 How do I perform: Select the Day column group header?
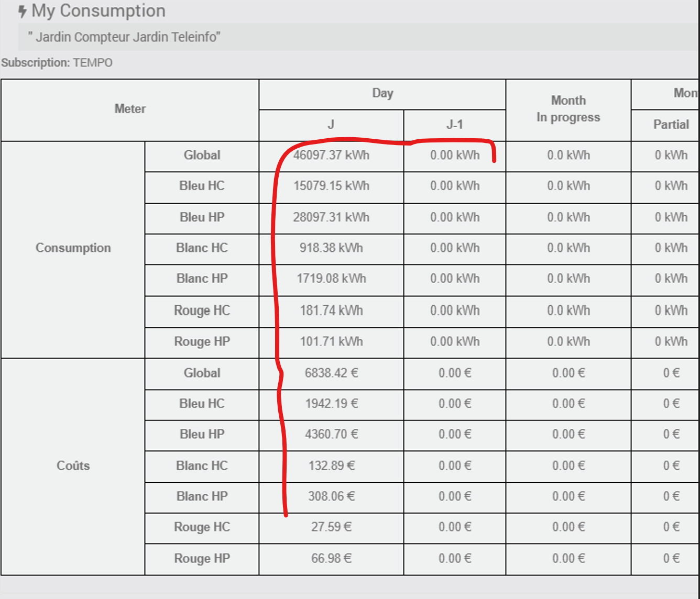click(x=382, y=94)
